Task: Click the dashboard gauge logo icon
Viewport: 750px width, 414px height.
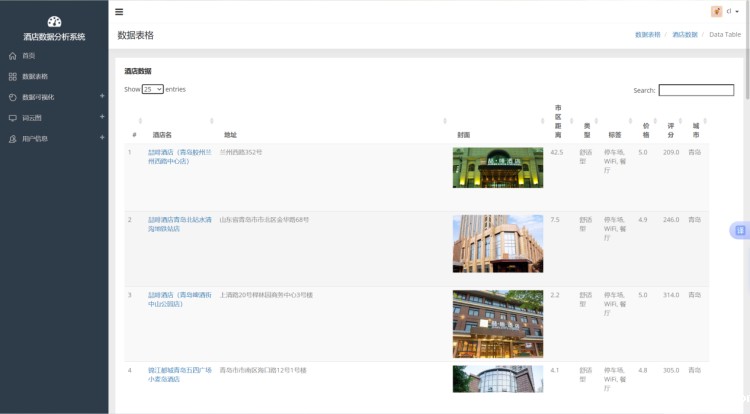Action: coord(54,21)
